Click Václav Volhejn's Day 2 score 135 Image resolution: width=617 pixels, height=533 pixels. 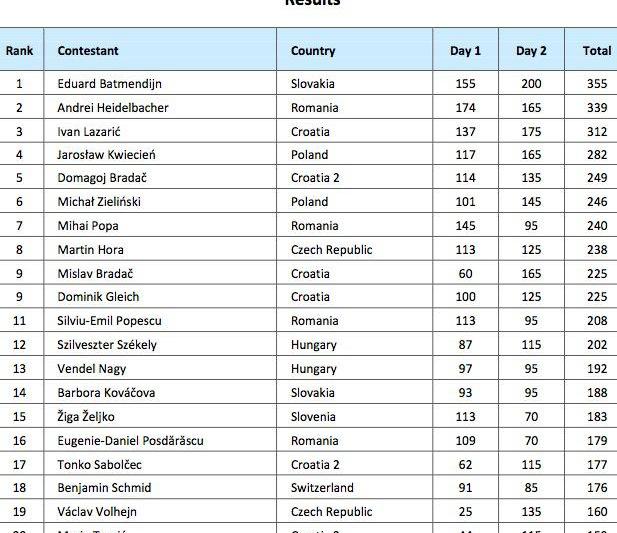(531, 512)
